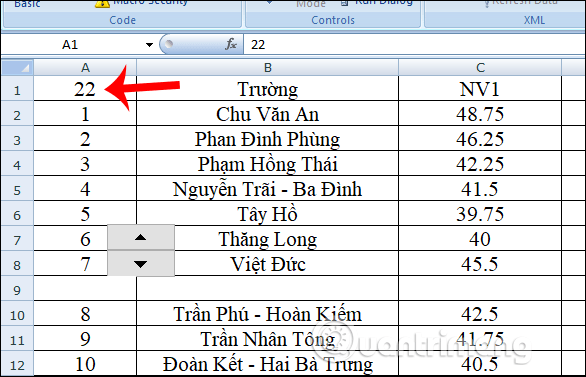
Task: Select the Việt Đức cell
Action: (268, 264)
